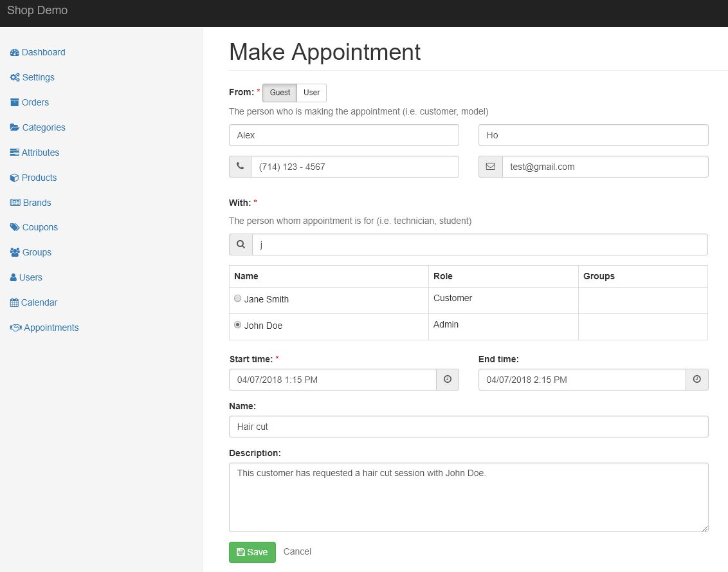
Task: Click the Calendar icon in sidebar
Action: (x=15, y=302)
